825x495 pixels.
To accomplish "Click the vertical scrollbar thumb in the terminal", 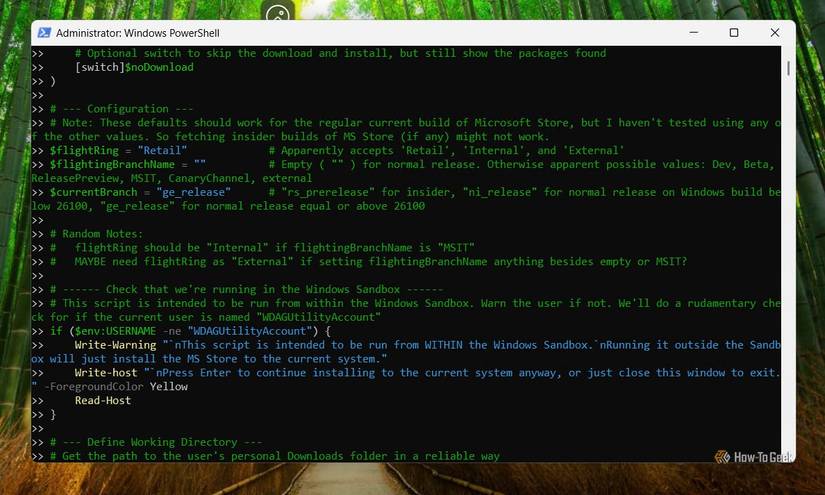I will (x=788, y=68).
